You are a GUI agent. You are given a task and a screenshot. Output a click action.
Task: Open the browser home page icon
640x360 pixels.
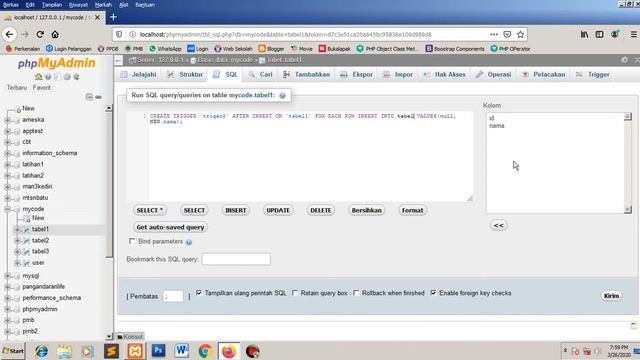click(x=55, y=34)
